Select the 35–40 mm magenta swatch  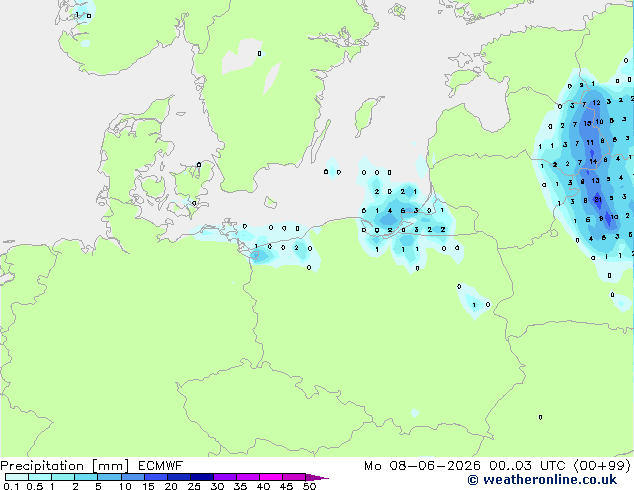coord(248,477)
